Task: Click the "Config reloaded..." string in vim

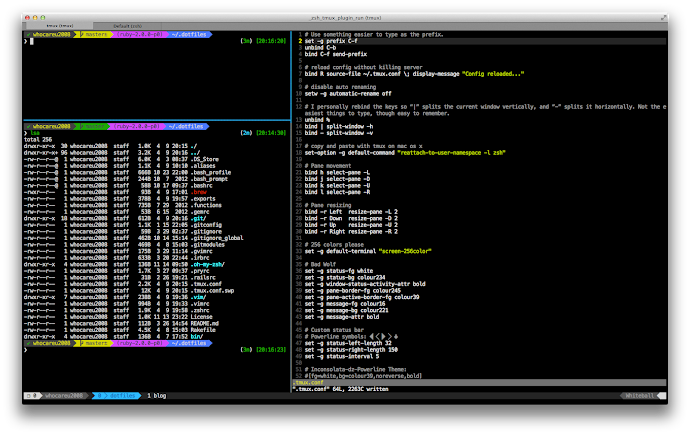Action: click(x=493, y=74)
